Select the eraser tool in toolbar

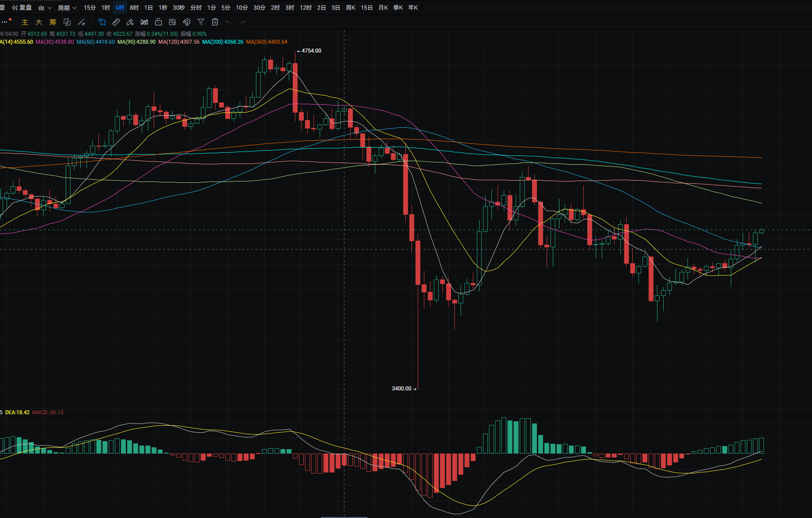coord(130,22)
